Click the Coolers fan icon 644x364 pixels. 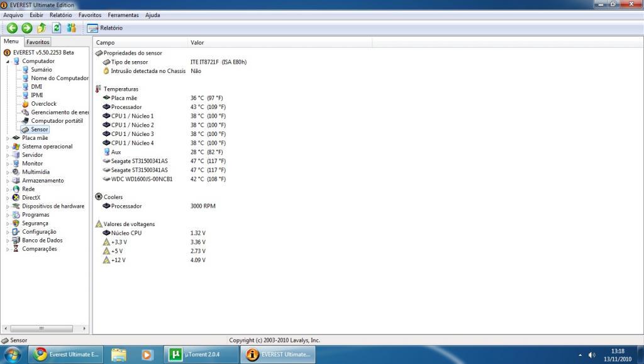(x=99, y=197)
